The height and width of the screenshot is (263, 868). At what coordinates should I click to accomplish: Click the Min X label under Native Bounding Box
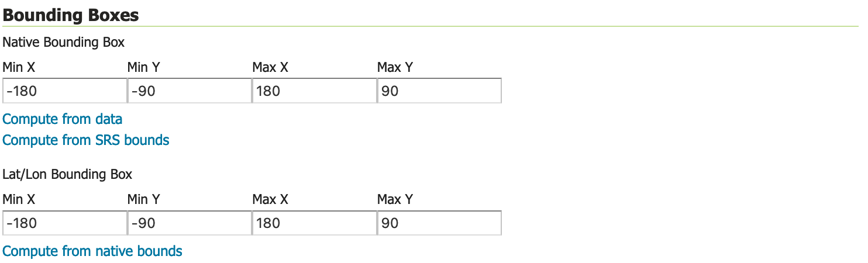pos(19,67)
